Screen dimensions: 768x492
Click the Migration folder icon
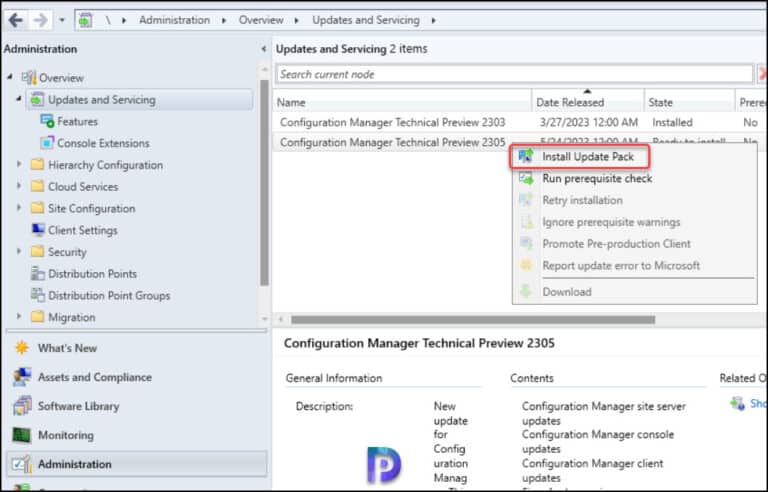pos(37,317)
